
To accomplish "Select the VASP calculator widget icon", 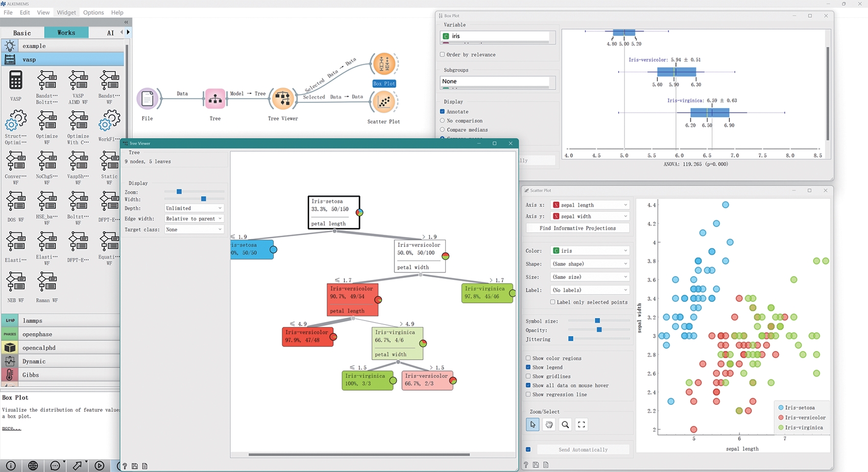I will tap(16, 80).
